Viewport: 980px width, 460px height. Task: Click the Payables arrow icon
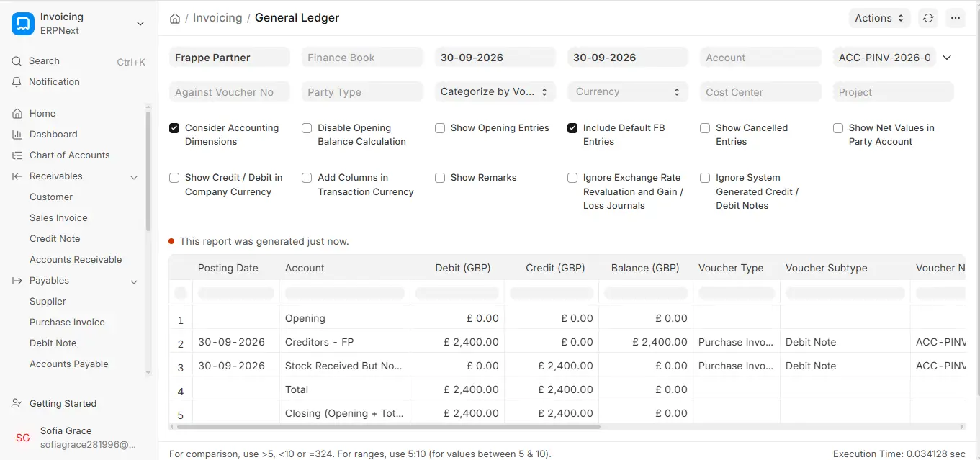pyautogui.click(x=17, y=281)
